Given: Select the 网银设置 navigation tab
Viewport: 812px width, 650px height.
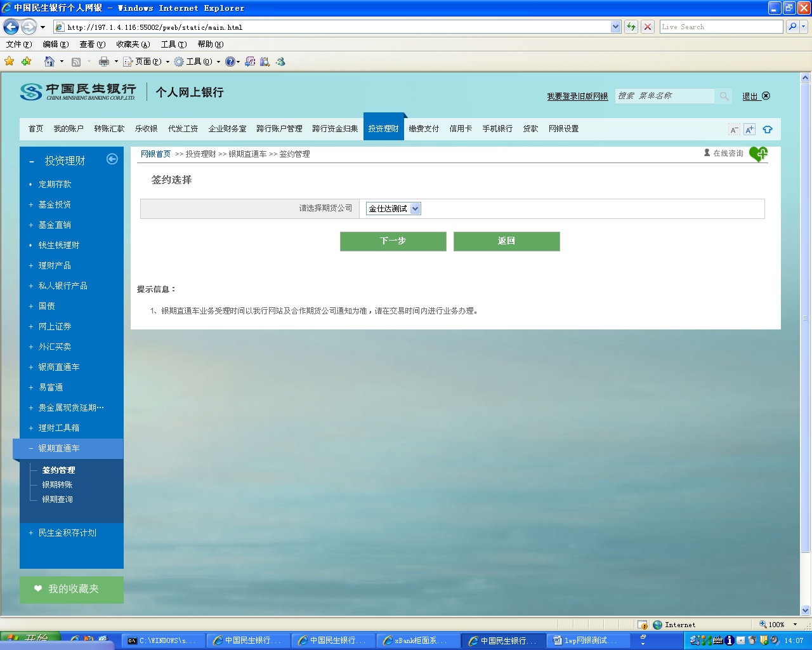Looking at the screenshot, I should (563, 129).
